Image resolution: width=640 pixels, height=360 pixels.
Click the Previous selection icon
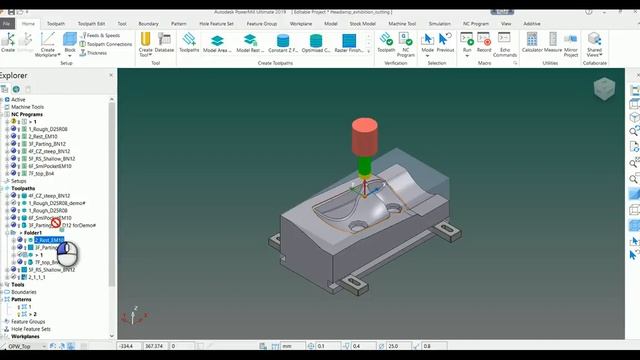pyautogui.click(x=445, y=40)
